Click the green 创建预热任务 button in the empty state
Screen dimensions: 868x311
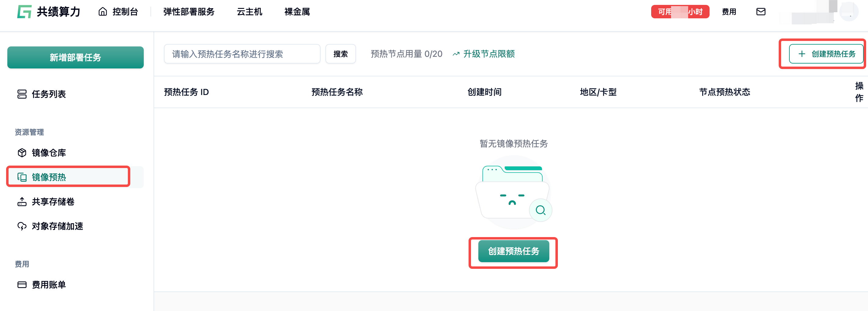pyautogui.click(x=514, y=251)
